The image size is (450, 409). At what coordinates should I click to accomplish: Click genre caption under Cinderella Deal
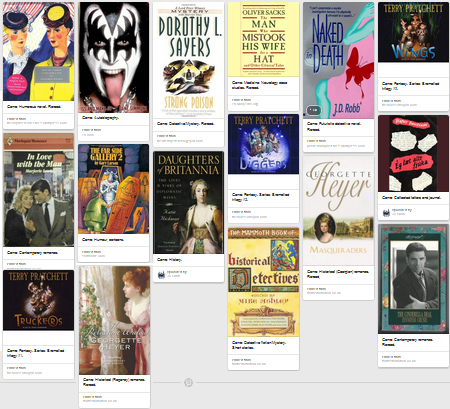tap(408, 342)
